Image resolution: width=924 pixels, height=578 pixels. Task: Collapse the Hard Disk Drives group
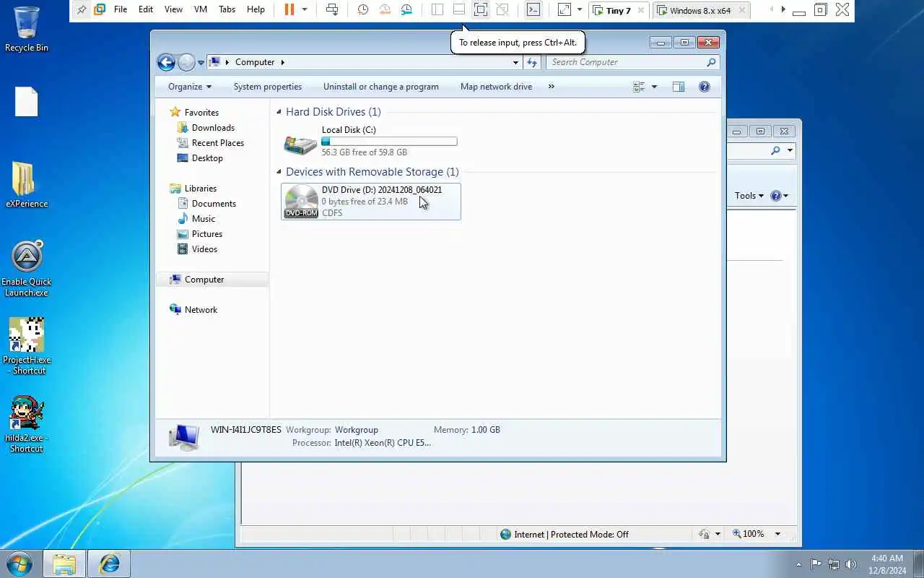click(x=279, y=112)
